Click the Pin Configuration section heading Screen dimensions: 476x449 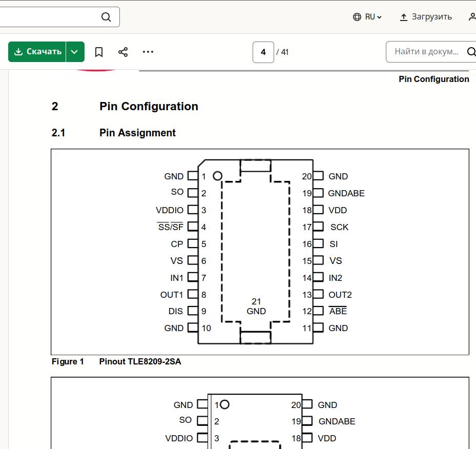pyautogui.click(x=149, y=107)
